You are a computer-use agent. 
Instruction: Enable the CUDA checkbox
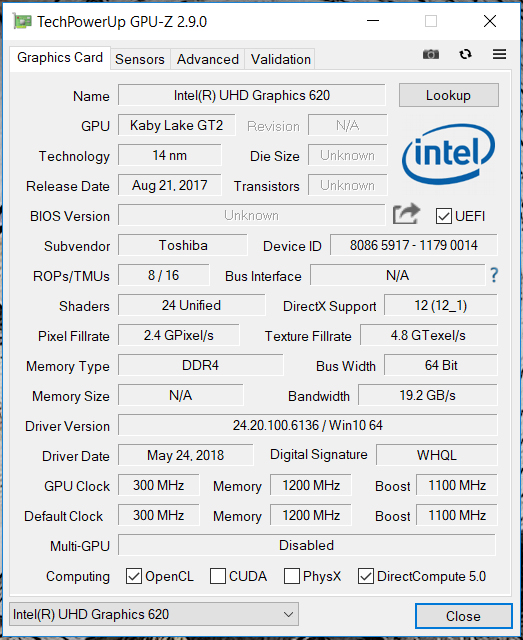(218, 576)
